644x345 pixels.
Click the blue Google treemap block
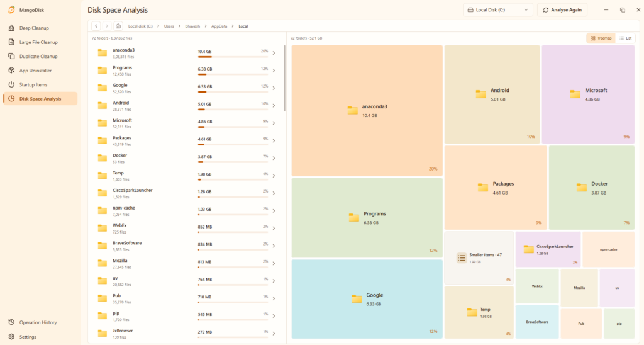pyautogui.click(x=367, y=299)
